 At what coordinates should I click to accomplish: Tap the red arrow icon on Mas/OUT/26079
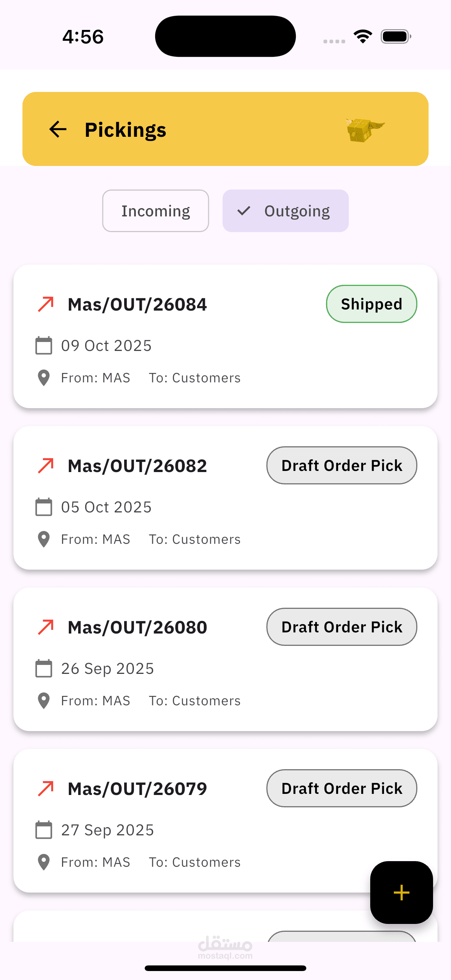click(46, 789)
